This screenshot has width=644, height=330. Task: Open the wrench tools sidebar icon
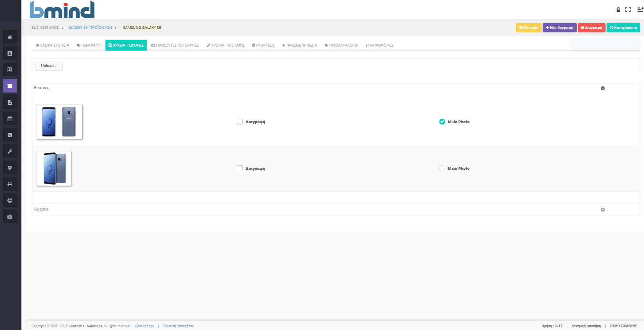[x=10, y=151]
